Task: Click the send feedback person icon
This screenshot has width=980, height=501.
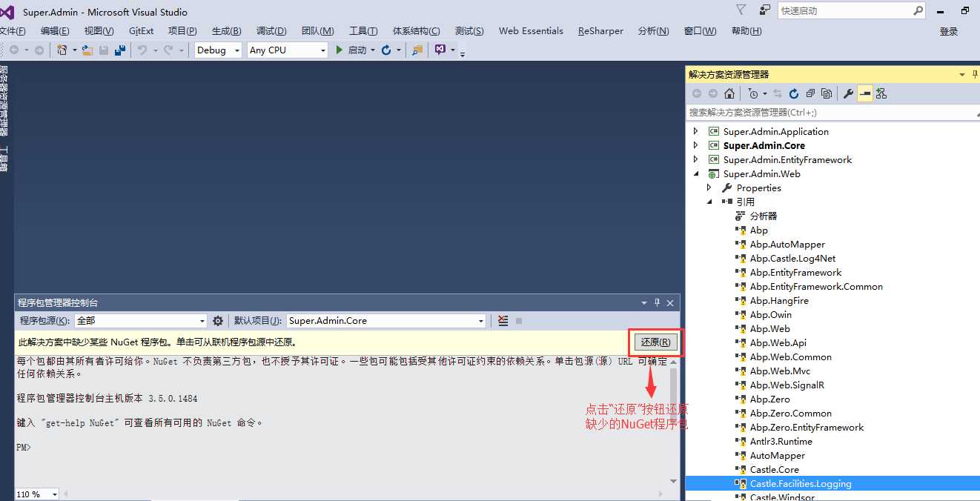Action: (764, 10)
